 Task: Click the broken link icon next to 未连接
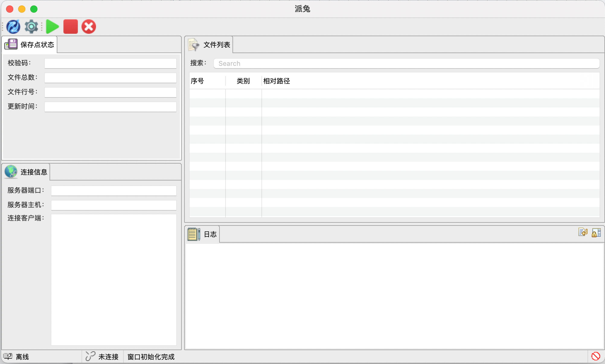tap(90, 356)
